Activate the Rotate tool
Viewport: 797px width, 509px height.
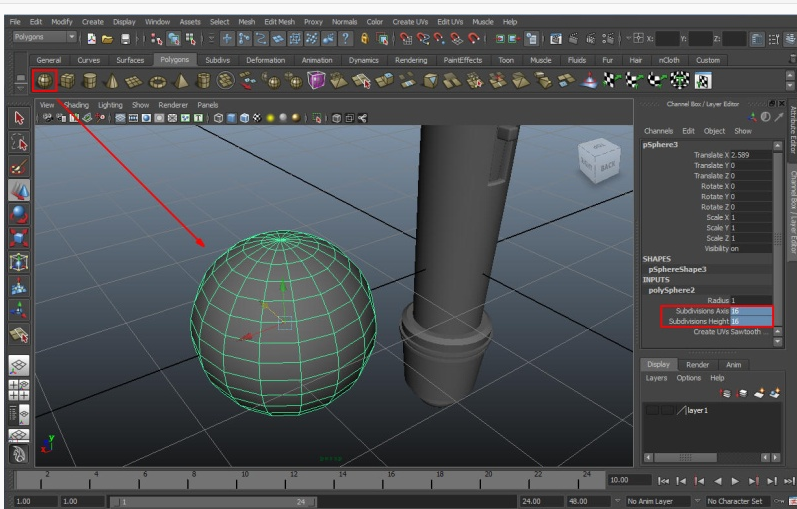[19, 215]
